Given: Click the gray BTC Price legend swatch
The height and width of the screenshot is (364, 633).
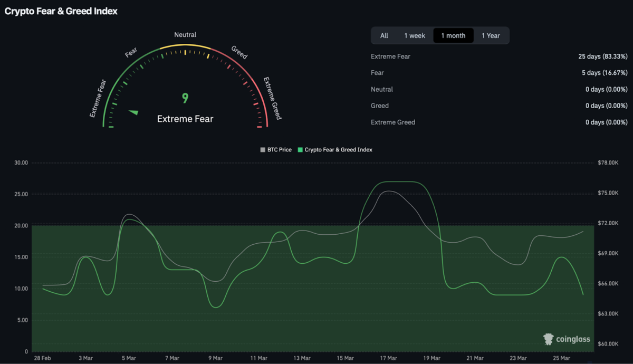Looking at the screenshot, I should [263, 150].
